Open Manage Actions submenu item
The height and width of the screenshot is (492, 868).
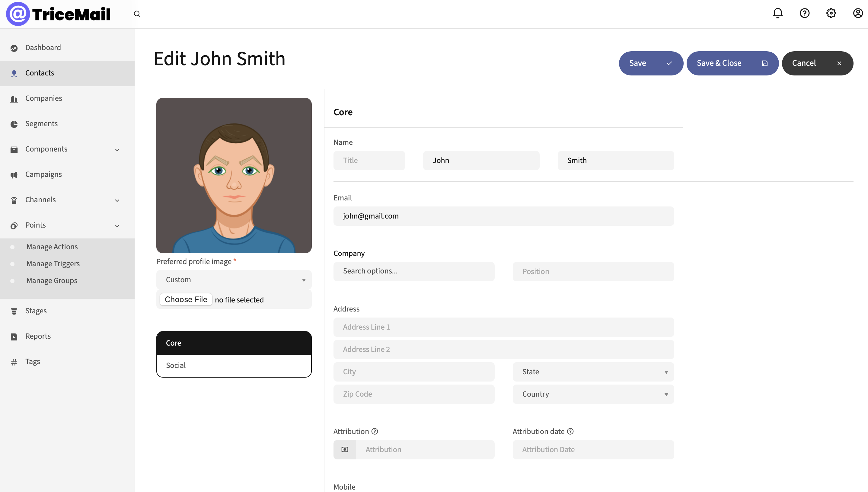[x=52, y=247]
